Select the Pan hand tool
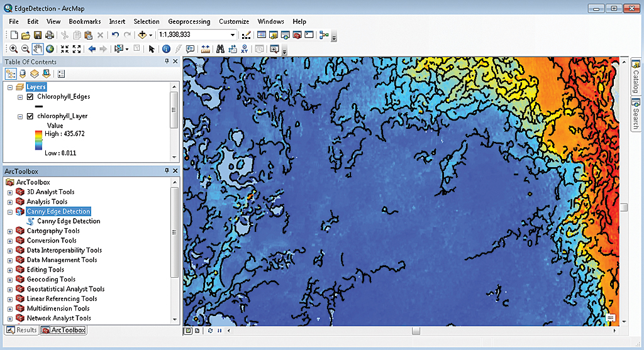 coord(38,49)
